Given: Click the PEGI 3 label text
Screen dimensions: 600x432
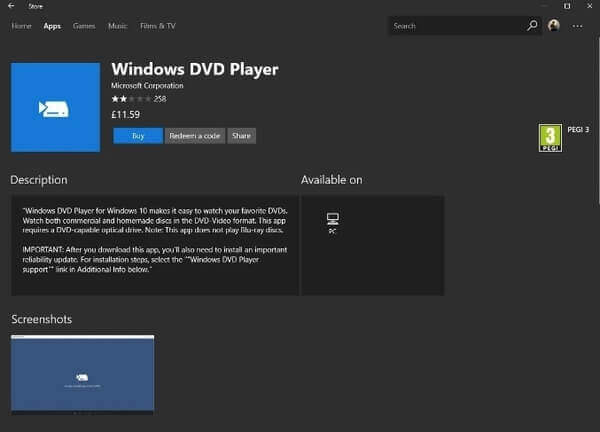Looking at the screenshot, I should point(578,130).
